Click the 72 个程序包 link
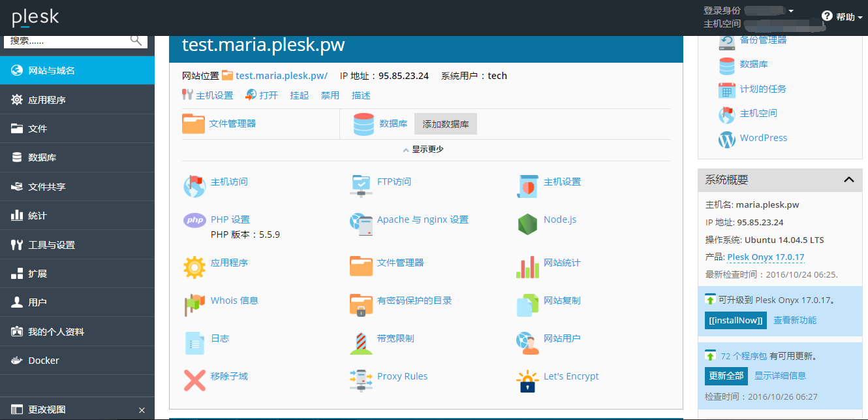 (x=743, y=356)
